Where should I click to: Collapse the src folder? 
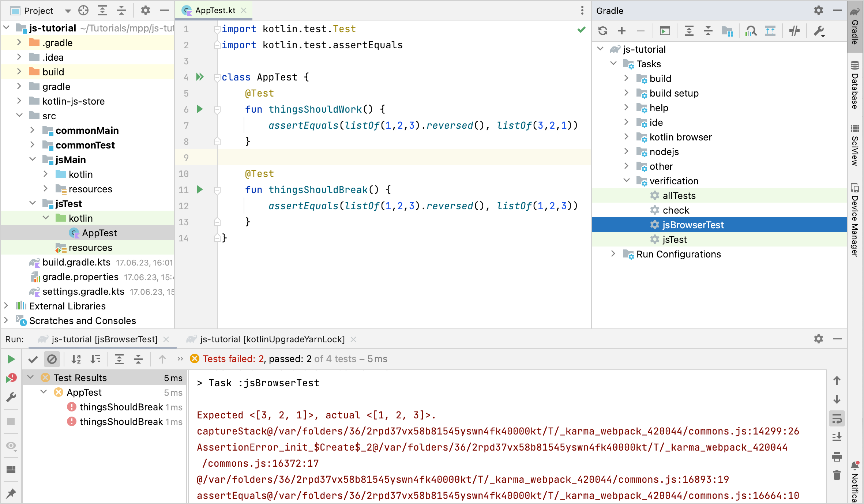tap(19, 116)
